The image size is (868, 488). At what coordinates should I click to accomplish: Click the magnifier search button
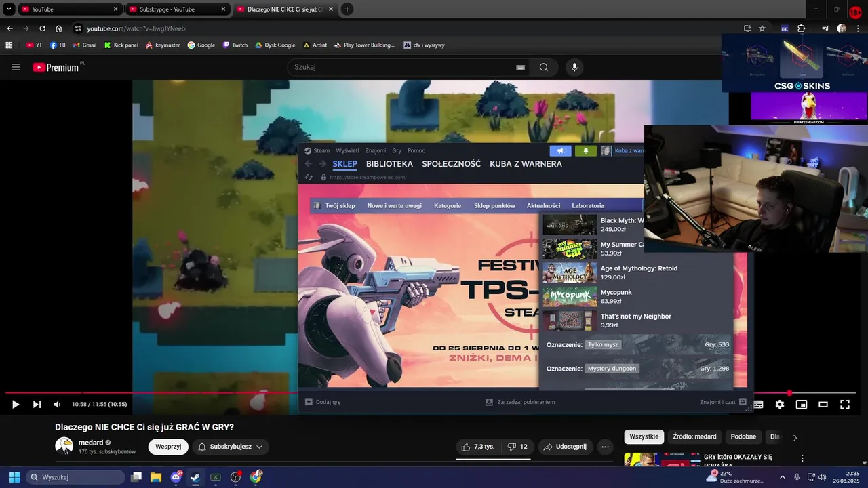click(543, 67)
